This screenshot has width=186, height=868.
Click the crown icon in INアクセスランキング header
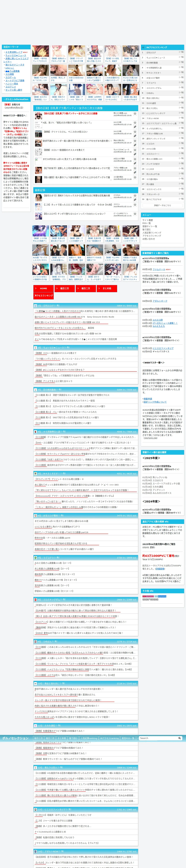pos(143,47)
